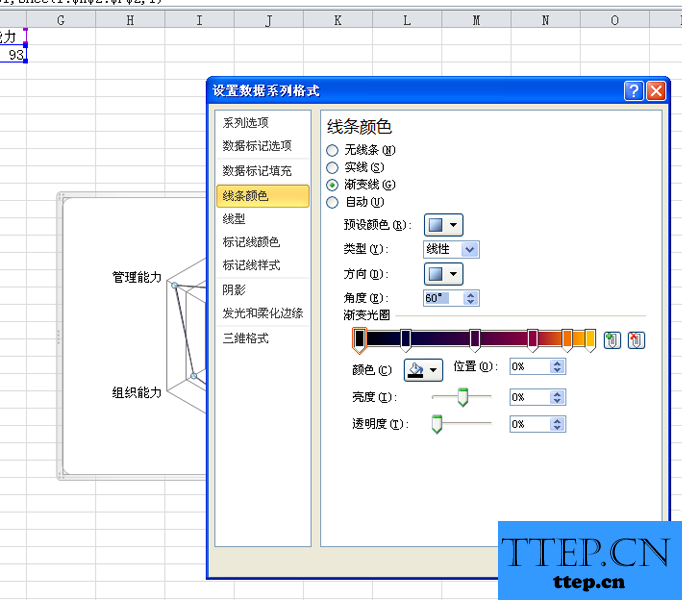Select column K header

pyautogui.click(x=338, y=20)
